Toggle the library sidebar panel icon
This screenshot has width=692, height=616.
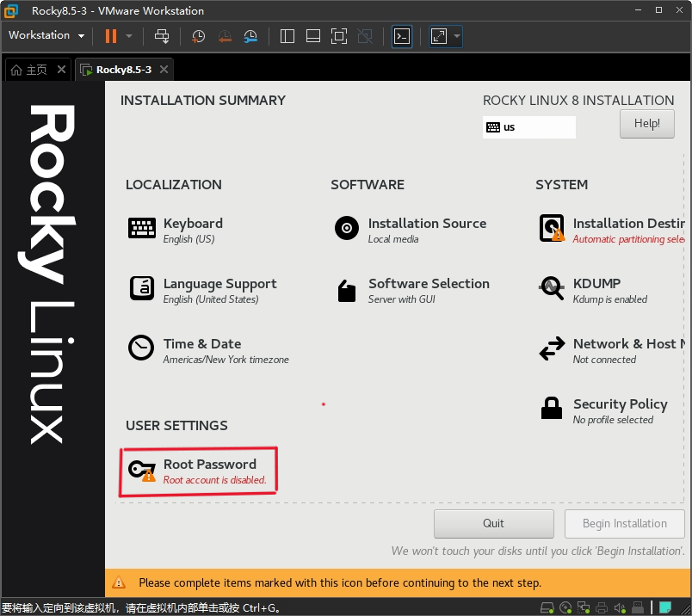click(x=287, y=36)
